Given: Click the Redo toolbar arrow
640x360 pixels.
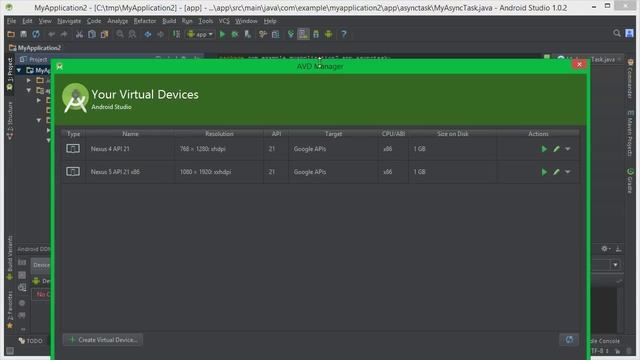Looking at the screenshot, I should pyautogui.click(x=64, y=34).
